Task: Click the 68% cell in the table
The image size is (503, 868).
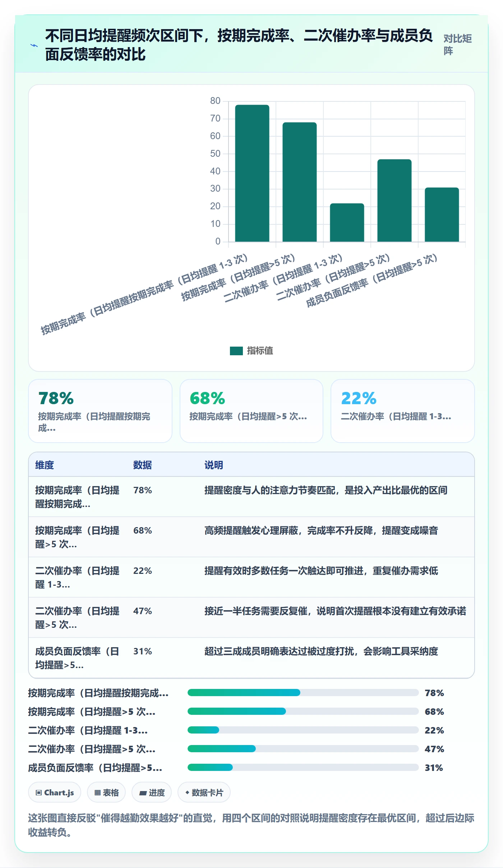Action: pos(143,530)
